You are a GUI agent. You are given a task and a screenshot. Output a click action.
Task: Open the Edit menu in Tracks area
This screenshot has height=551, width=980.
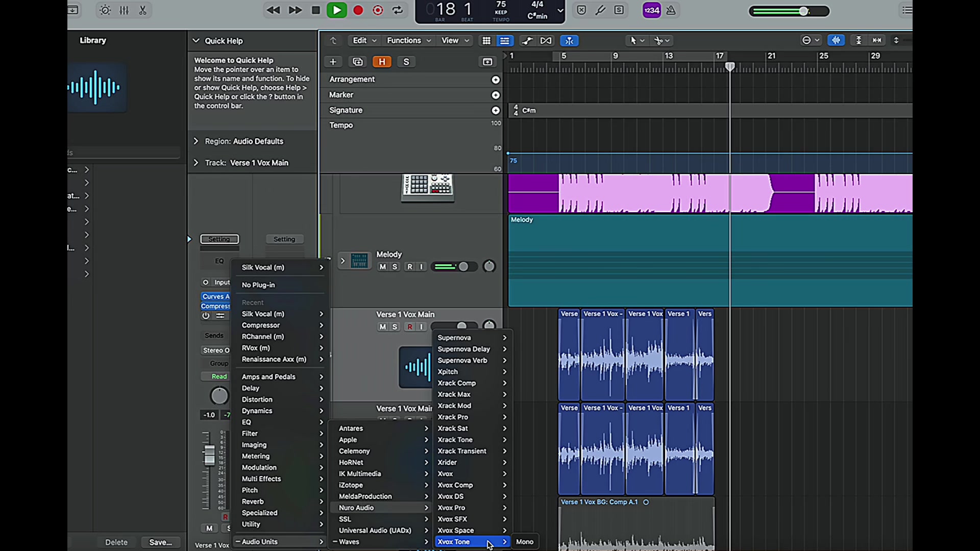click(364, 41)
